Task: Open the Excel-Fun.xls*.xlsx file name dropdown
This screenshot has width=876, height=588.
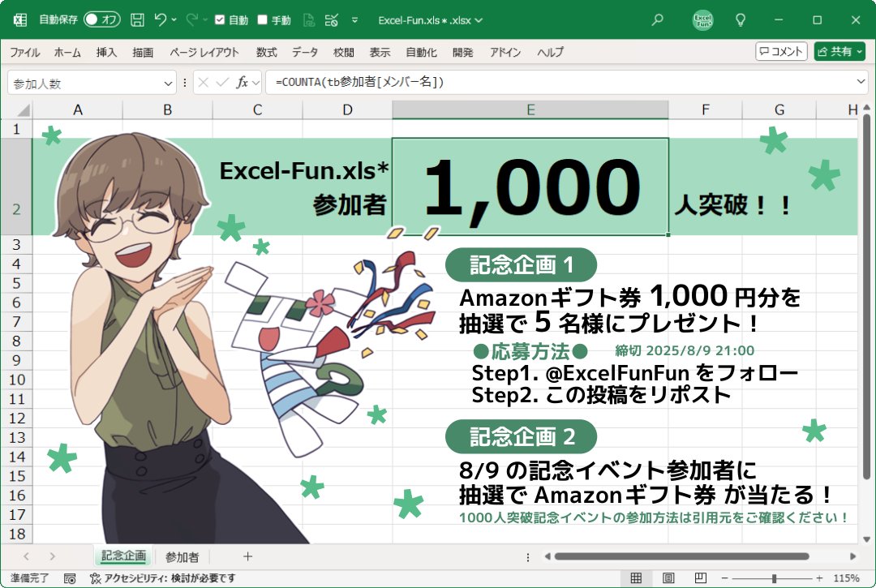Action: tap(479, 20)
